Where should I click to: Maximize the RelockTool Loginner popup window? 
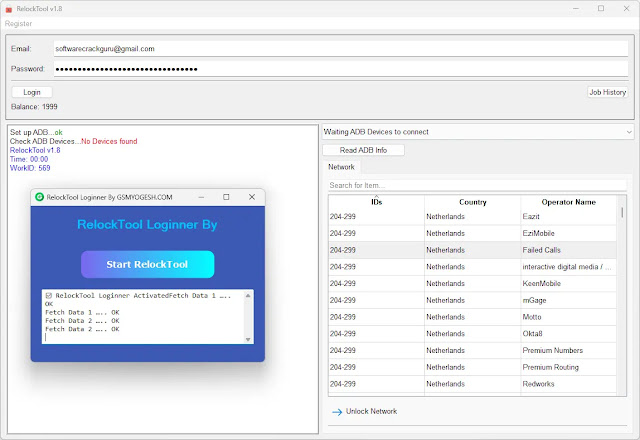[x=226, y=197]
